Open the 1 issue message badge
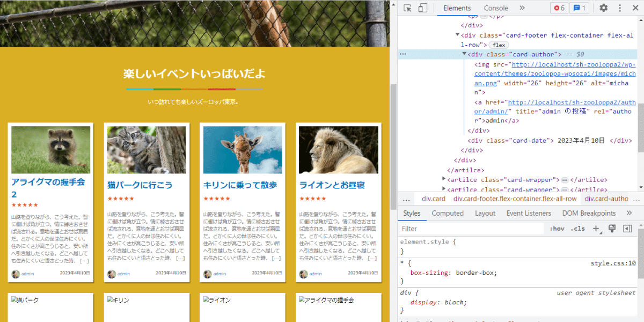Image resolution: width=644 pixels, height=322 pixels. [579, 8]
